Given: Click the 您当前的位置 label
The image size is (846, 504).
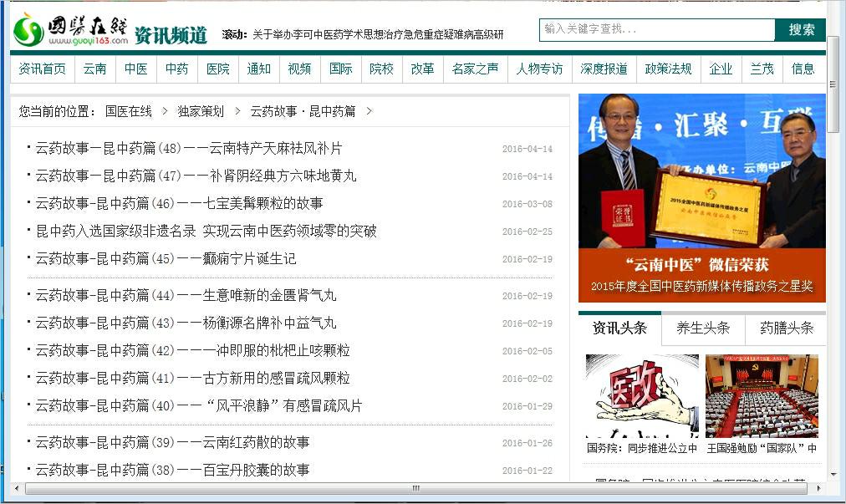Looking at the screenshot, I should pos(57,111).
